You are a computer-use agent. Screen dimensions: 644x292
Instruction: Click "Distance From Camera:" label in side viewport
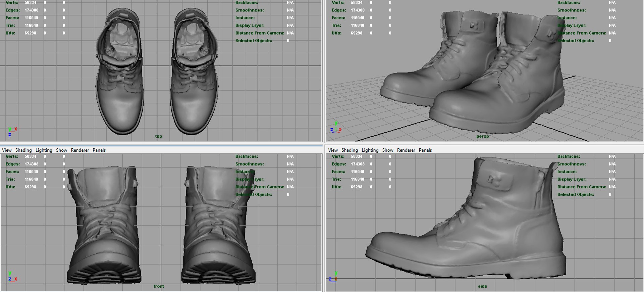(582, 187)
